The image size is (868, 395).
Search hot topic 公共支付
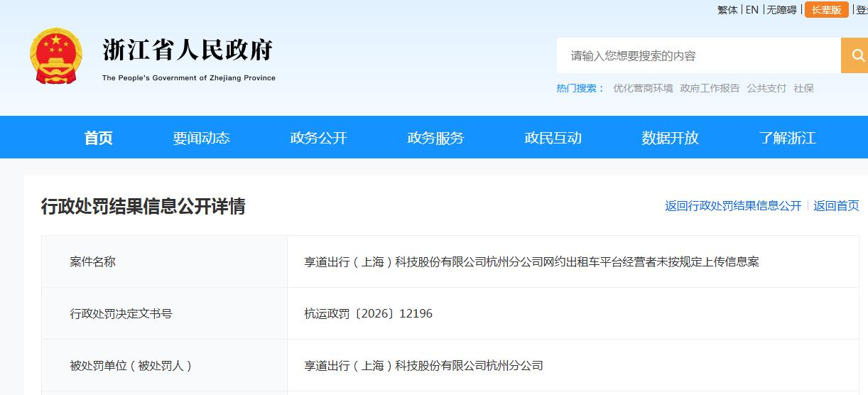tap(766, 88)
